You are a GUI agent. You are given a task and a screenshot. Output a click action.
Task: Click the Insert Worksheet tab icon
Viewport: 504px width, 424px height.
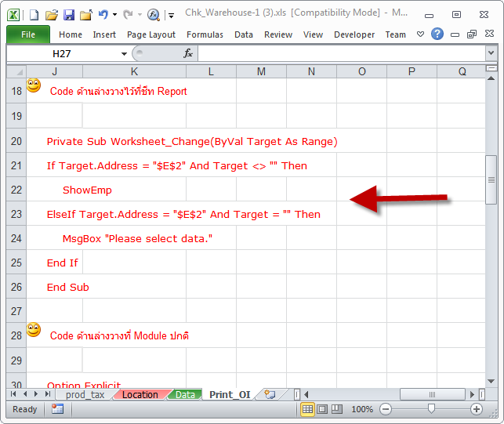[x=270, y=394]
